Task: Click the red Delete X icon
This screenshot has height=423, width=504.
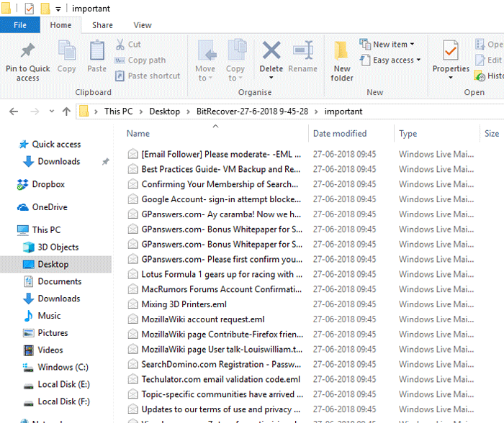Action: [x=271, y=50]
